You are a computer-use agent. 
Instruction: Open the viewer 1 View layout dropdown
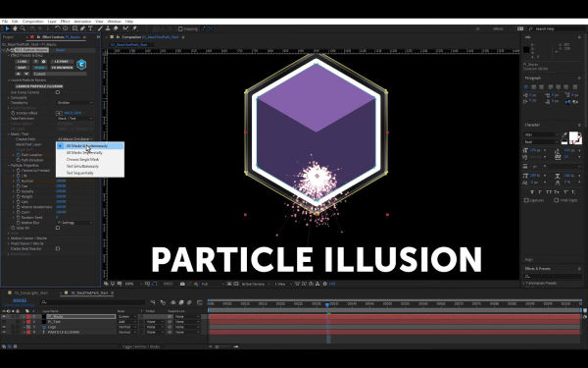coord(282,284)
